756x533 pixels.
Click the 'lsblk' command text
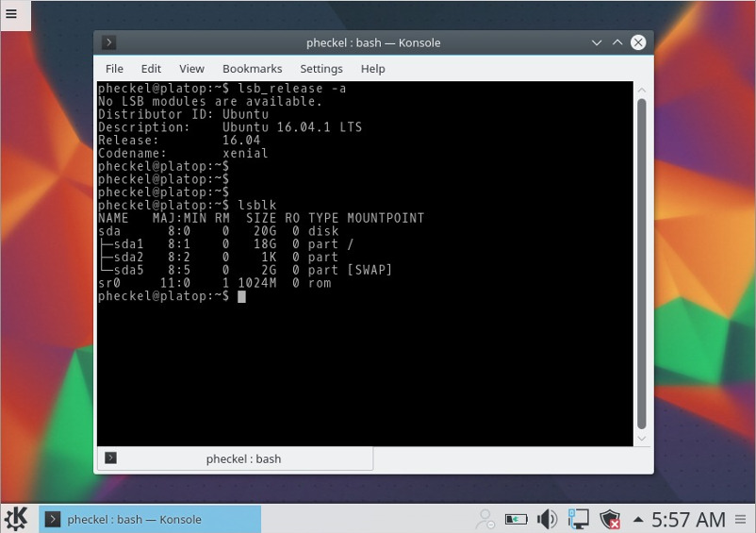[257, 205]
